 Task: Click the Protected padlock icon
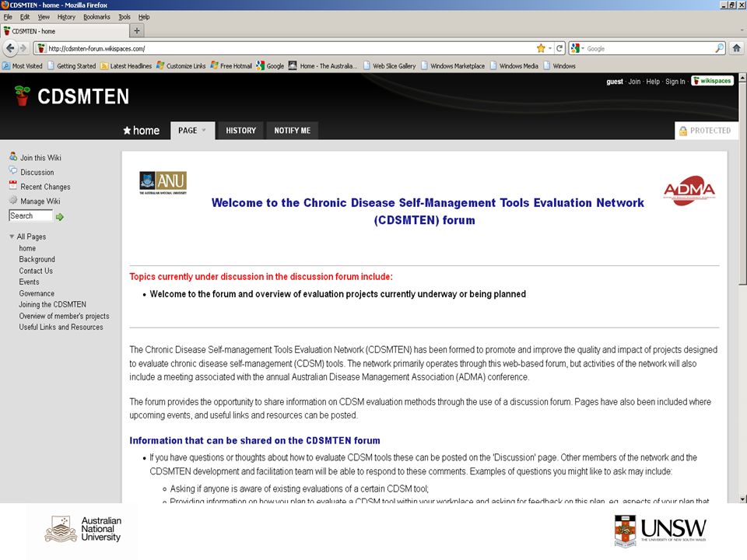click(682, 131)
